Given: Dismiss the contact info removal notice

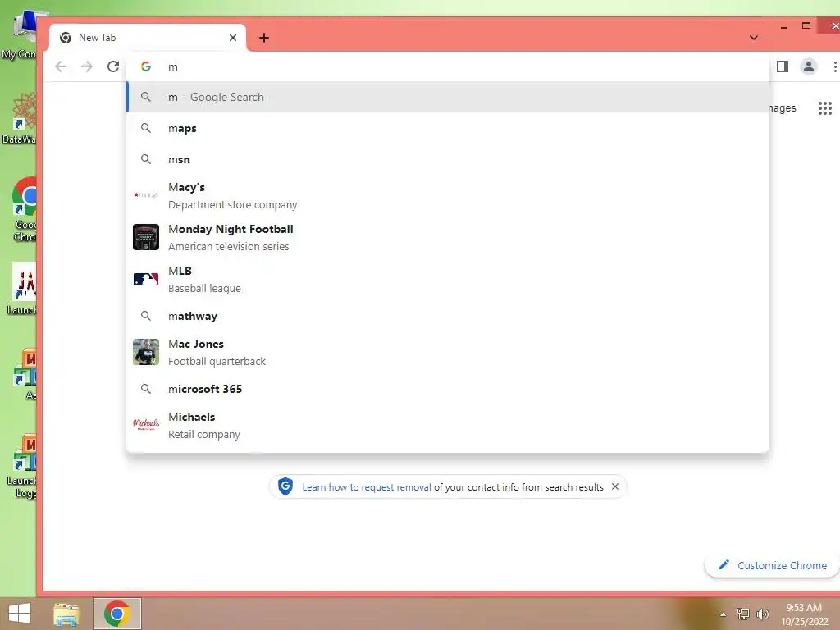Looking at the screenshot, I should [615, 486].
